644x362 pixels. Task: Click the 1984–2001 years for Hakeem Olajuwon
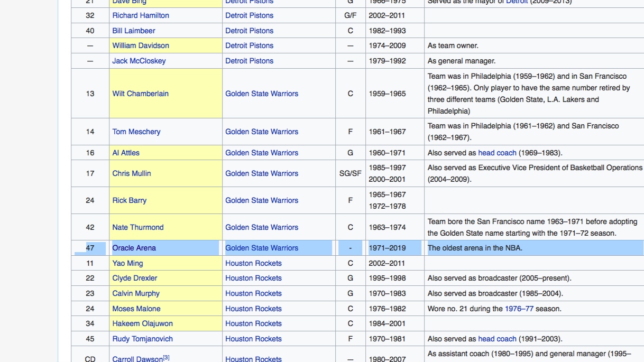coord(387,323)
